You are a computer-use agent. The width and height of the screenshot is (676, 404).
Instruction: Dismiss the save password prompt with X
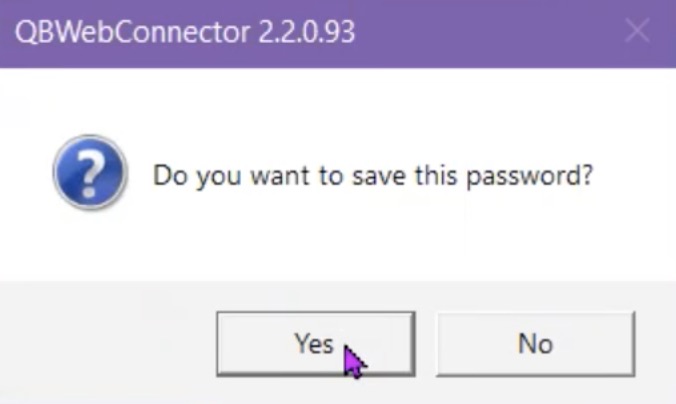638,31
